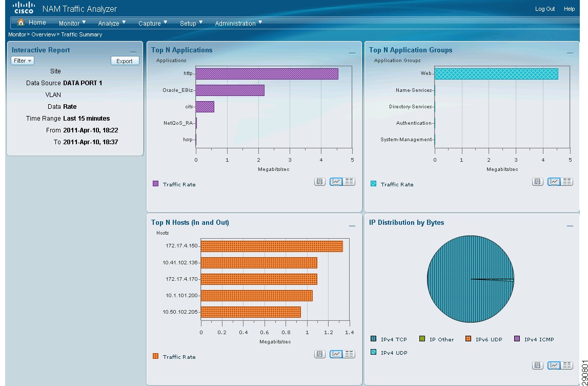Click the IPv4 TCP legend swatch
588x386 pixels.
pyautogui.click(x=373, y=339)
